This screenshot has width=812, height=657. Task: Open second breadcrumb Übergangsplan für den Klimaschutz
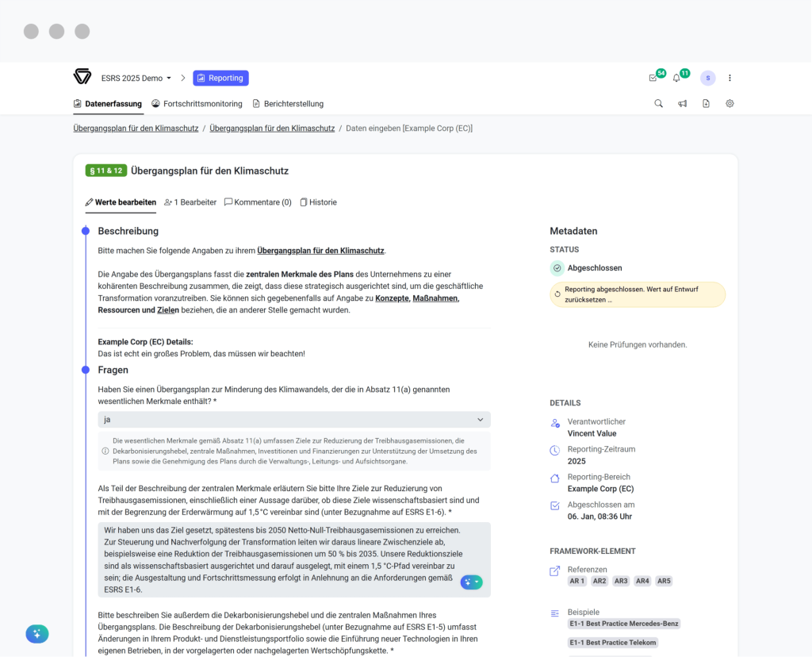272,128
